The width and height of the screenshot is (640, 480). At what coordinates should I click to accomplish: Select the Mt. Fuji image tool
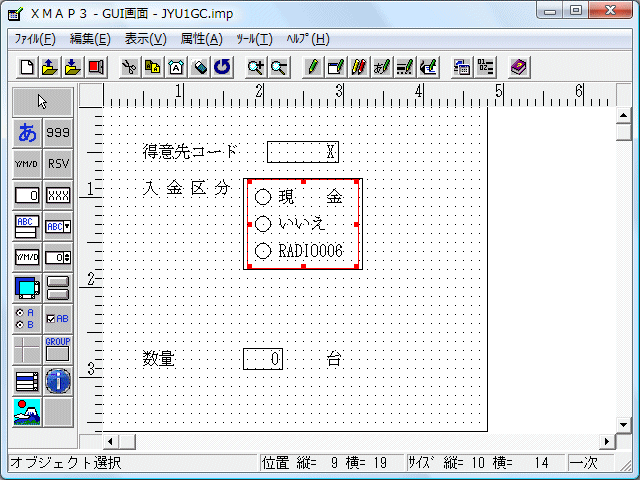pos(27,412)
